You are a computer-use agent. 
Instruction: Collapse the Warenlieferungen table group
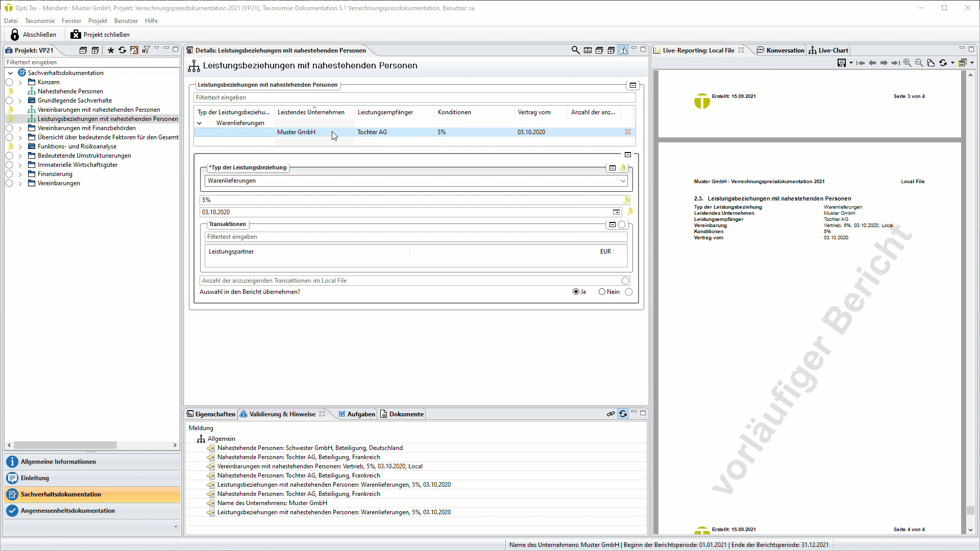pyautogui.click(x=200, y=123)
